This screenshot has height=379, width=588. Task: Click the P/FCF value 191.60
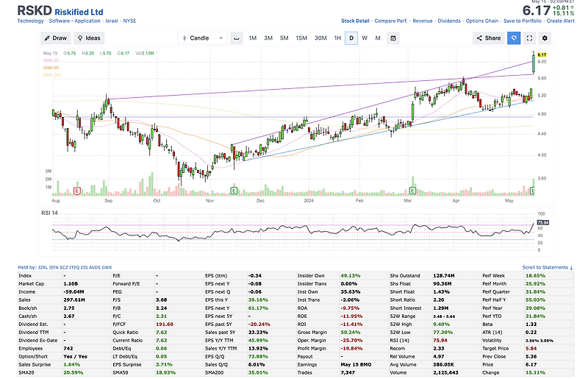pos(164,324)
